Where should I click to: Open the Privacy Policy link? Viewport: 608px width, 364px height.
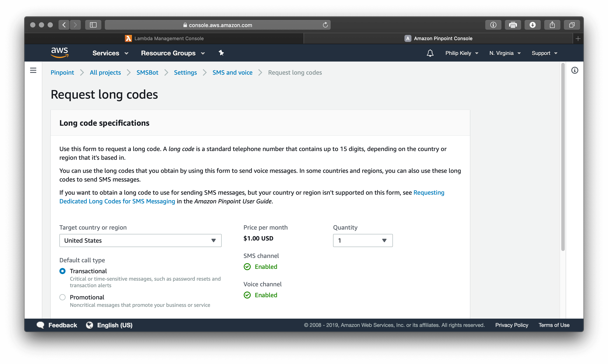pos(511,325)
